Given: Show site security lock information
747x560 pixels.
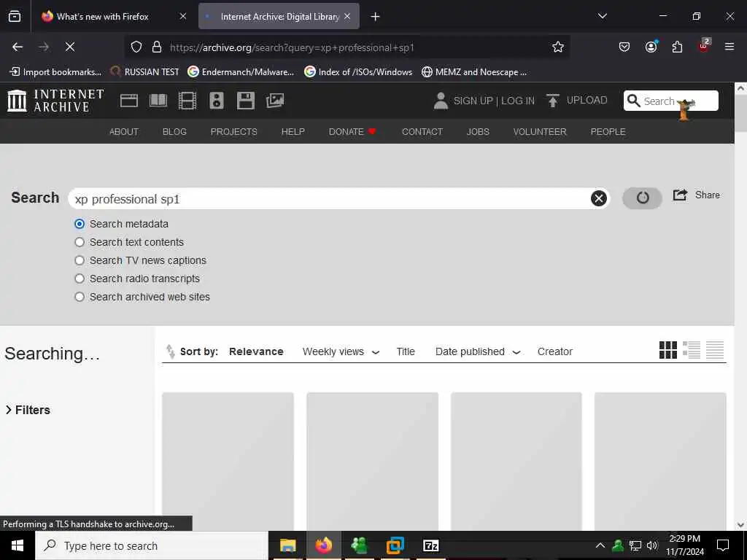Looking at the screenshot, I should coord(156,47).
